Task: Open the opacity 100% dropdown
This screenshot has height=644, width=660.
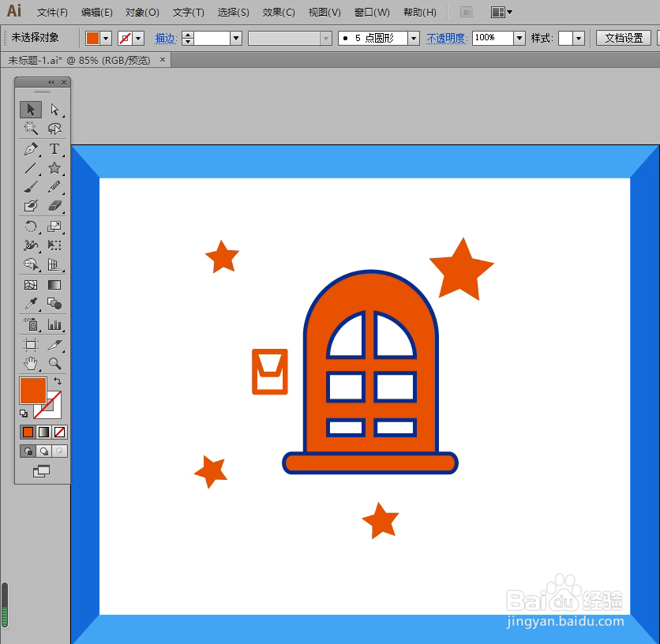Action: (519, 39)
